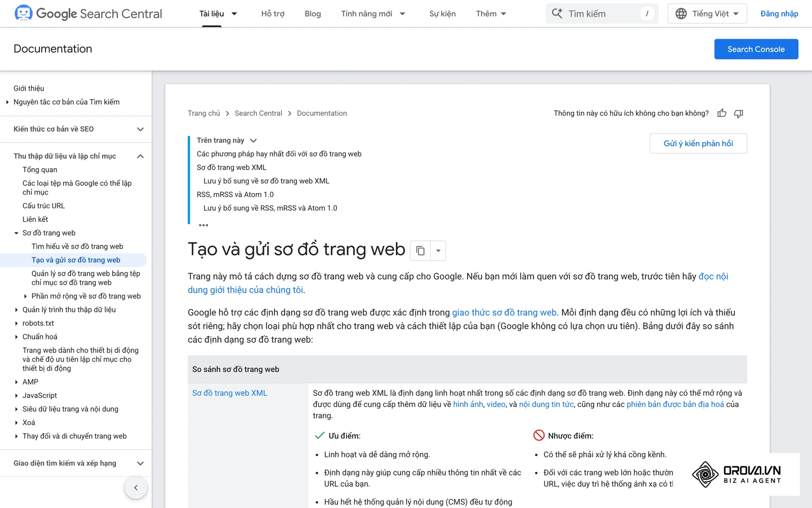Click the search magnifier icon

pyautogui.click(x=557, y=14)
